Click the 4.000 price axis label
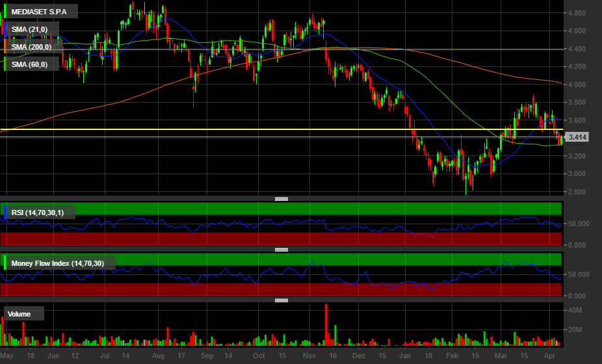The width and height of the screenshot is (602, 364). click(x=577, y=84)
